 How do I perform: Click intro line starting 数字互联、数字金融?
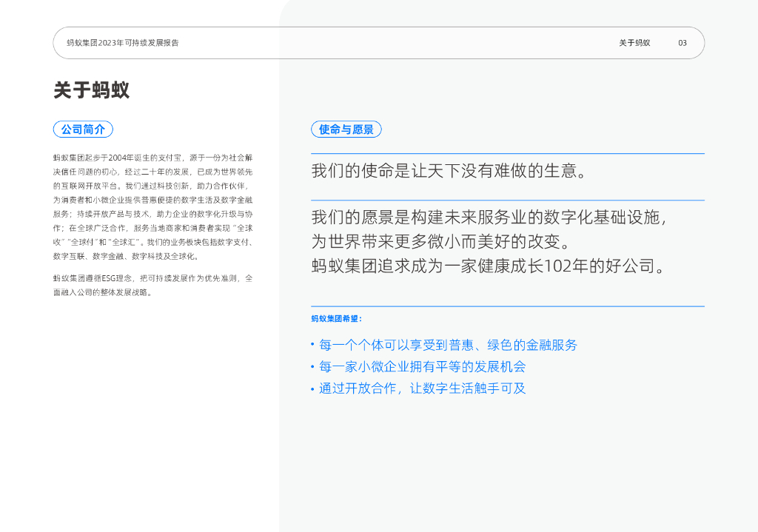[x=126, y=256]
